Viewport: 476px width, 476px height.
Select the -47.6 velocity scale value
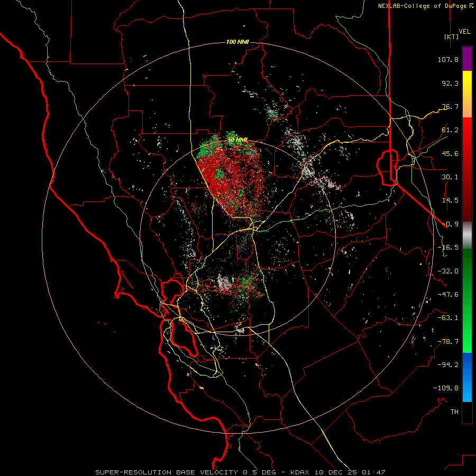[448, 295]
